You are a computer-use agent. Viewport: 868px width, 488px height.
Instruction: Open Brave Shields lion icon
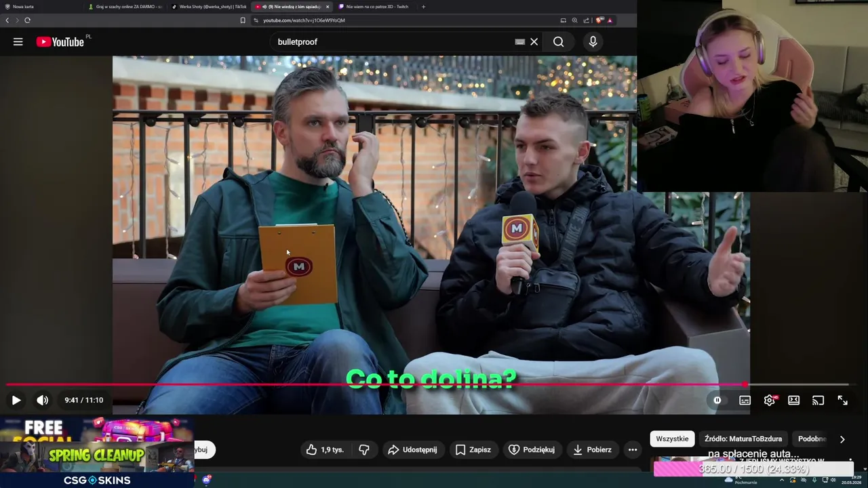[599, 20]
